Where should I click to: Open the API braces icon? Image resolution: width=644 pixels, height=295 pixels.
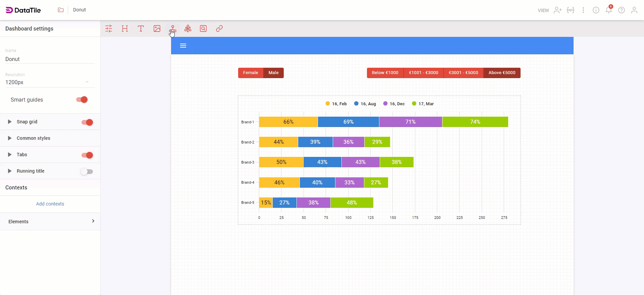point(571,10)
